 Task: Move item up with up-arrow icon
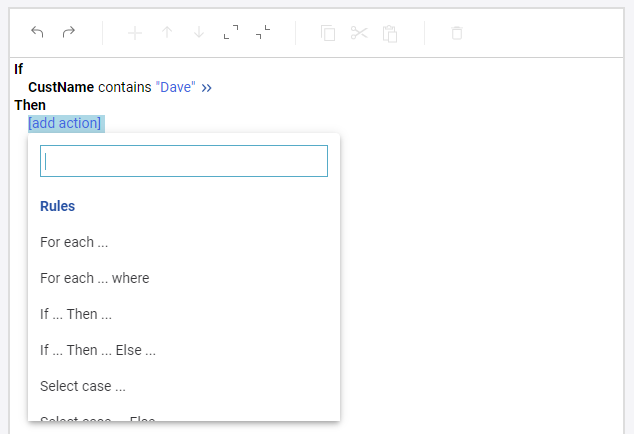tap(167, 33)
